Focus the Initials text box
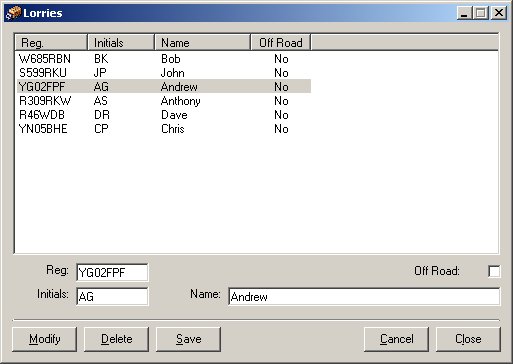 click(x=112, y=296)
